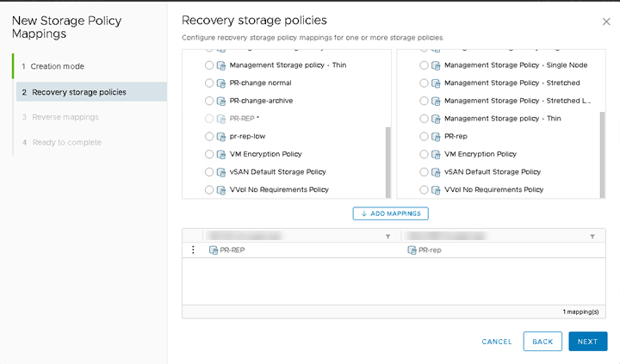Click the Add Mappings button

[391, 213]
